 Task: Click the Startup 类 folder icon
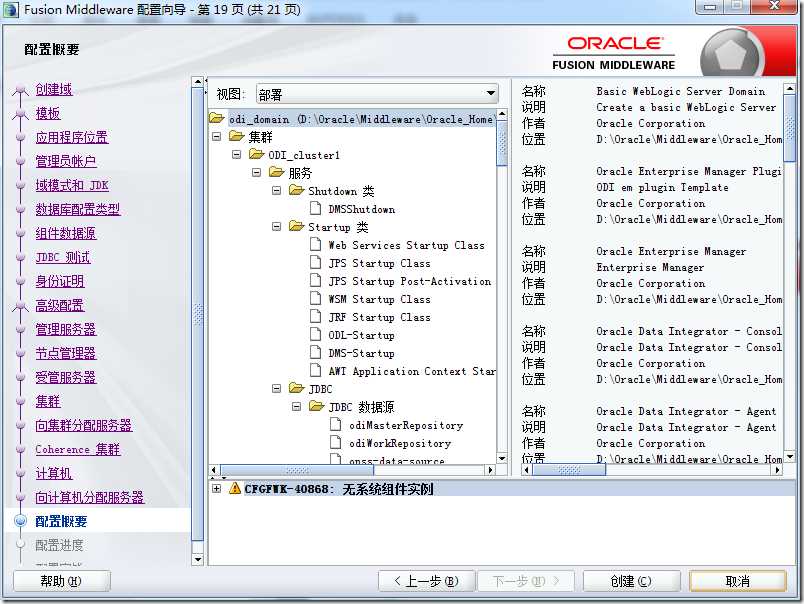pos(296,226)
